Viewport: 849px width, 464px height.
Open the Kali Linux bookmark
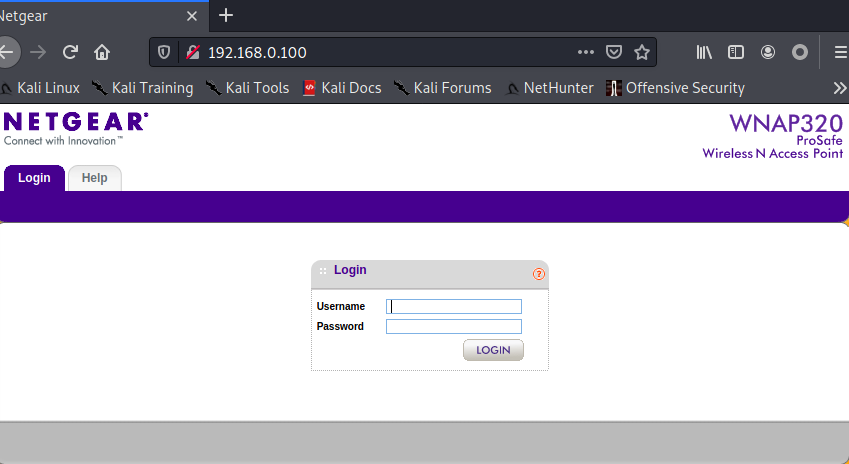40,88
